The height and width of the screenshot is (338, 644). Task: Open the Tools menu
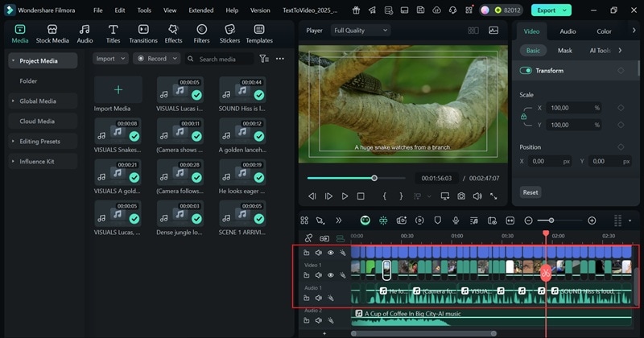click(144, 10)
